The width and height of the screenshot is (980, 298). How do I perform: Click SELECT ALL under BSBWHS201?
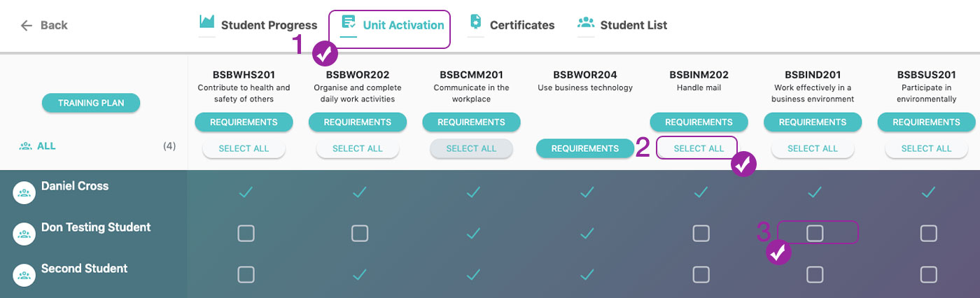coord(244,148)
